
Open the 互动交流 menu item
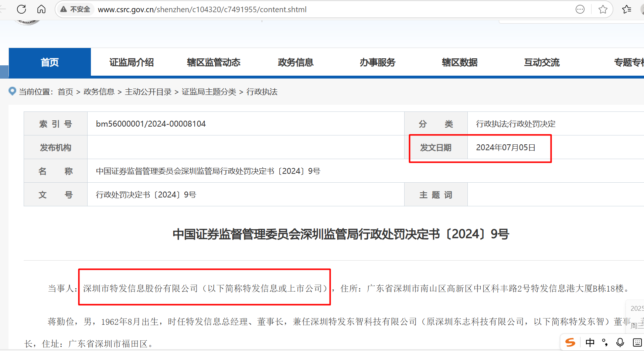[542, 62]
